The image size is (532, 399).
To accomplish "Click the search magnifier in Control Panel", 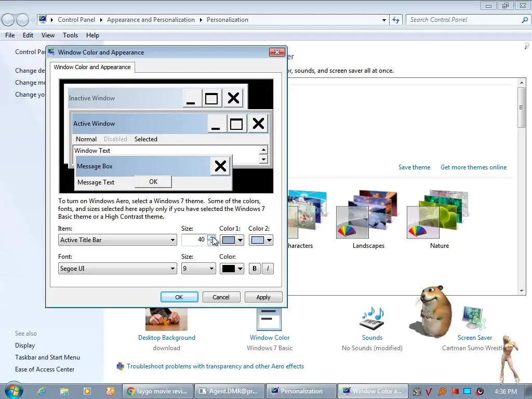I will click(525, 20).
